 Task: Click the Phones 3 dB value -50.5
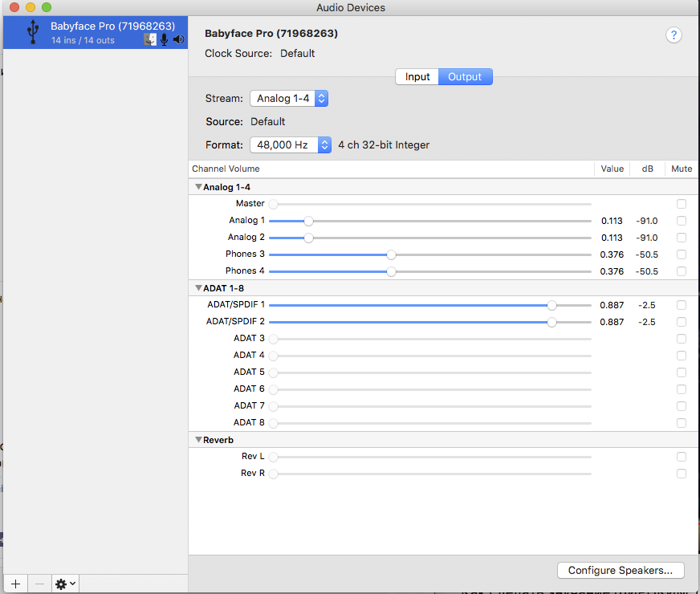pyautogui.click(x=647, y=254)
